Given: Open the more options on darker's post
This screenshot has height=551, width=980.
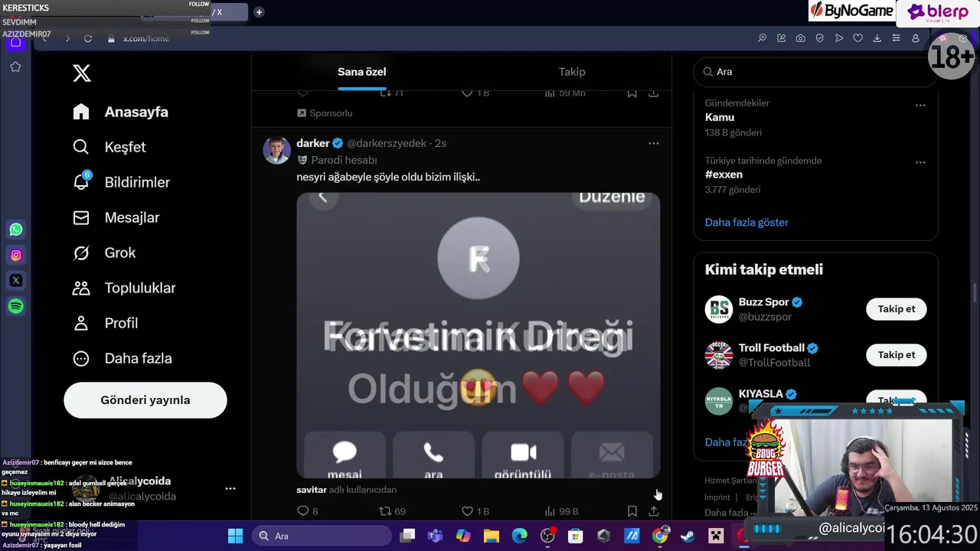Looking at the screenshot, I should (x=653, y=143).
